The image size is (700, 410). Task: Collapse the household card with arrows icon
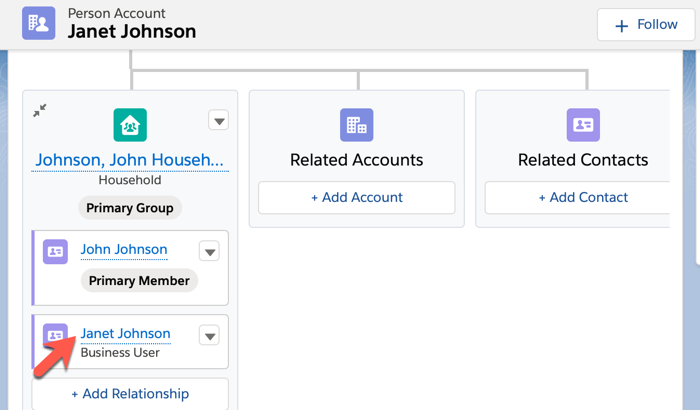(40, 111)
